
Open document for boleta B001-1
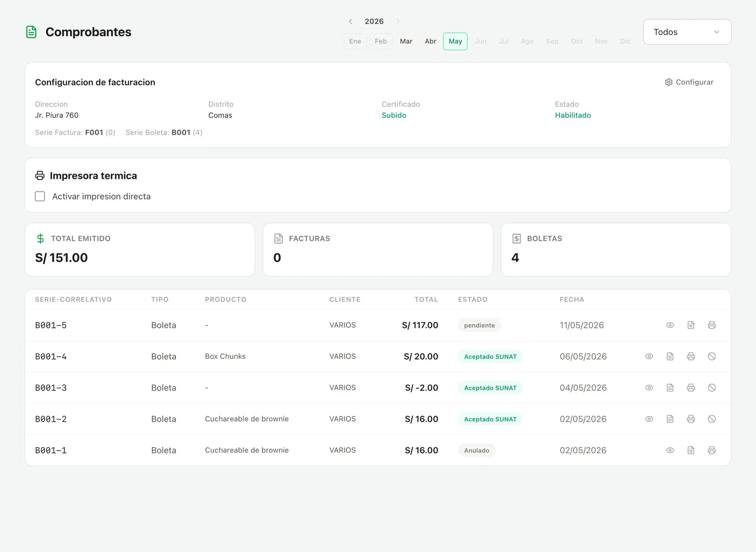point(691,450)
